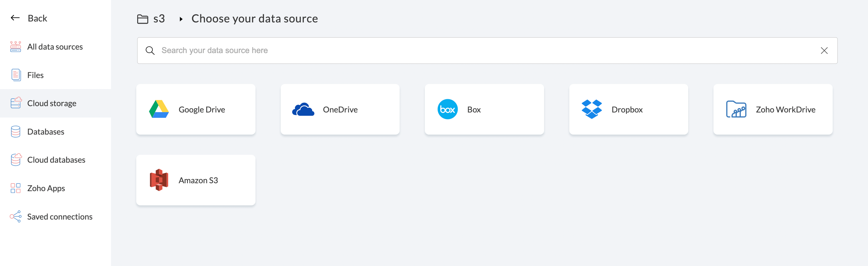The height and width of the screenshot is (266, 868).
Task: Switch to Cloud databases category
Action: point(56,160)
